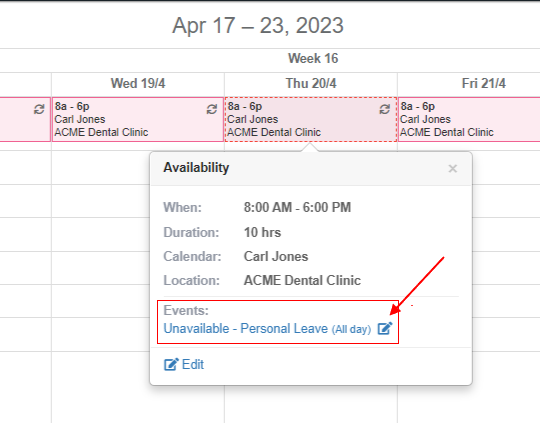540x423 pixels.
Task: Click the Apr 17 – 23, 2023 title
Action: (258, 25)
